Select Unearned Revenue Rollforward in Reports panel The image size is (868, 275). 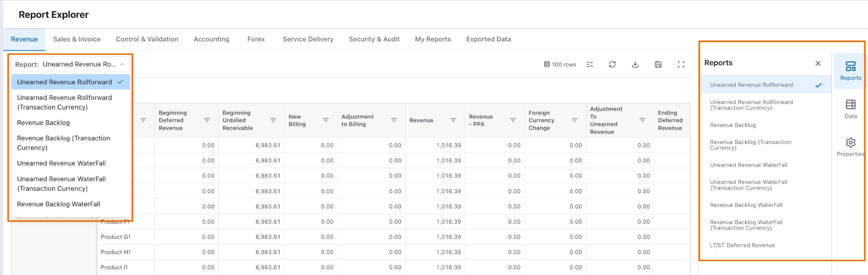point(766,85)
